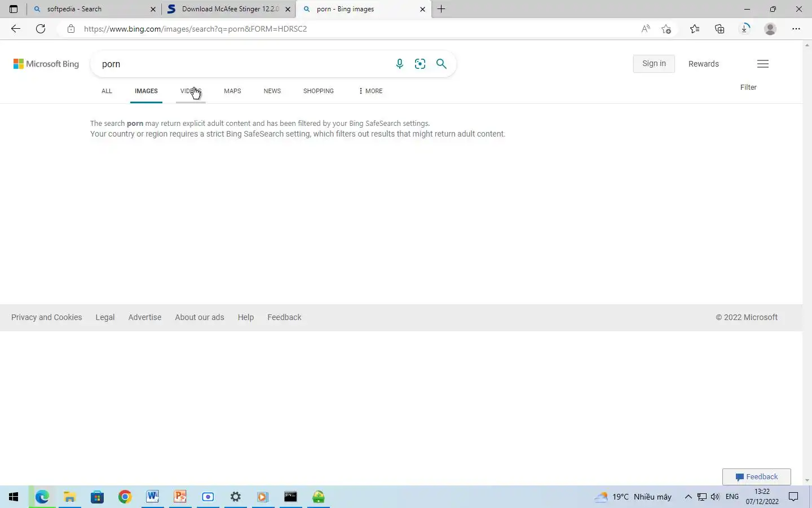Open Microsoft Word from taskbar
Viewport: 812px width, 508px height.
point(153,497)
